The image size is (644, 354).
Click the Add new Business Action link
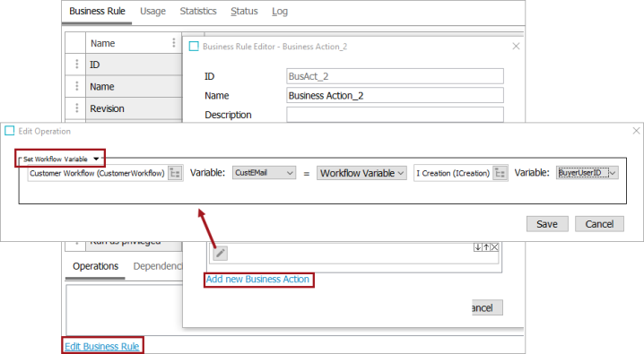click(257, 280)
